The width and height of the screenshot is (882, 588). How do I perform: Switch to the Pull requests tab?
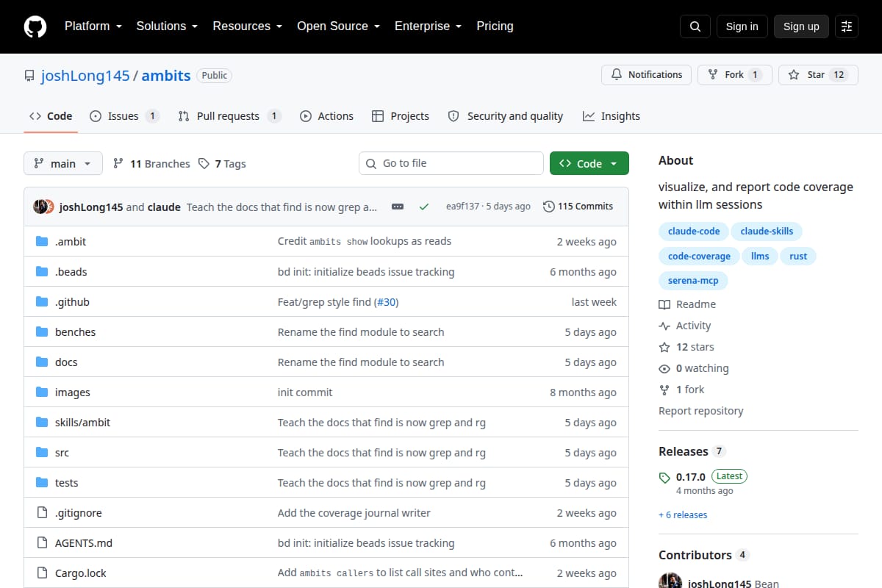(229, 116)
